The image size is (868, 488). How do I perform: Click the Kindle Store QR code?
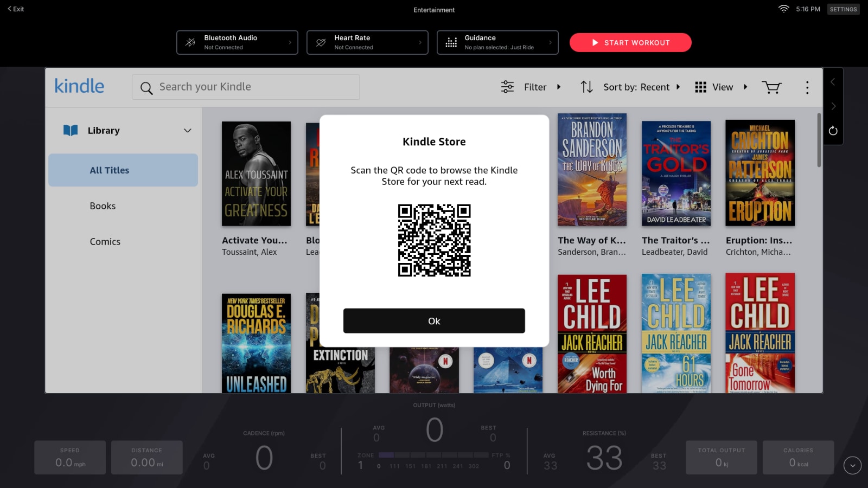point(434,240)
